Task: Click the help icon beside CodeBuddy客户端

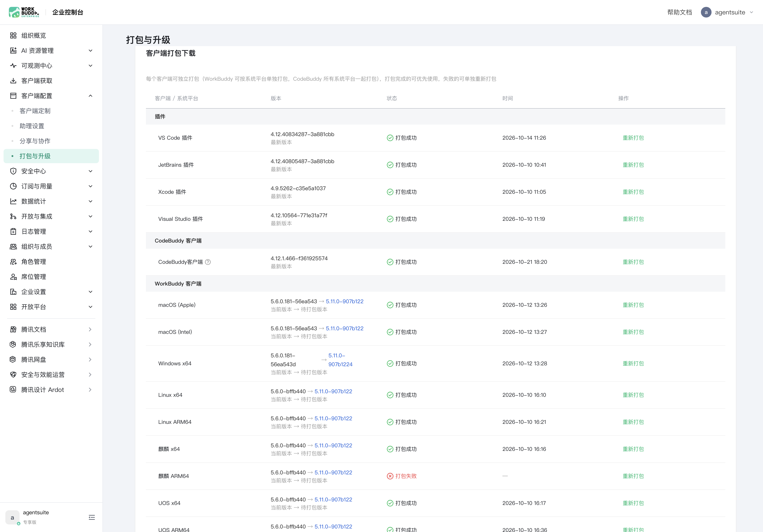Action: click(208, 262)
